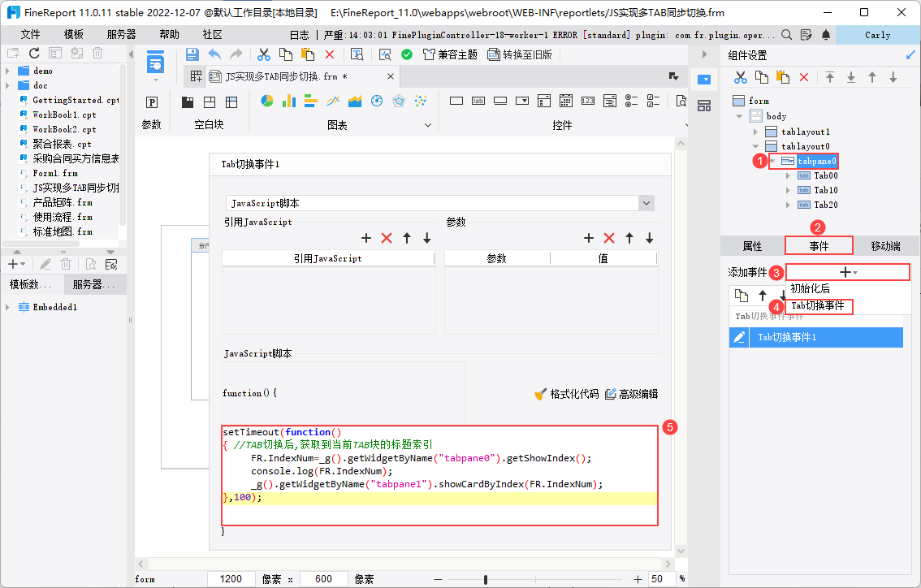The width and height of the screenshot is (921, 588).
Task: Expand the demo folder in file tree
Action: 7,71
